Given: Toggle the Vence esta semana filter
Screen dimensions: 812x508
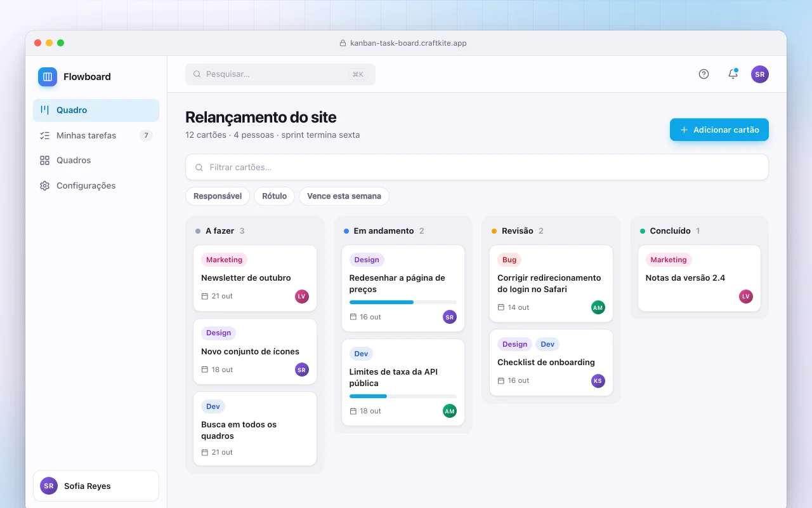Looking at the screenshot, I should pos(344,196).
